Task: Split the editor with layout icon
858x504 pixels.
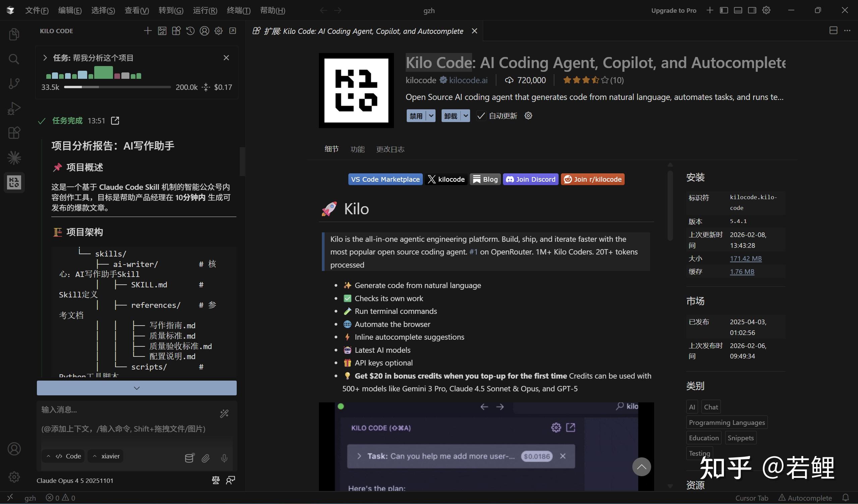Action: click(x=833, y=31)
